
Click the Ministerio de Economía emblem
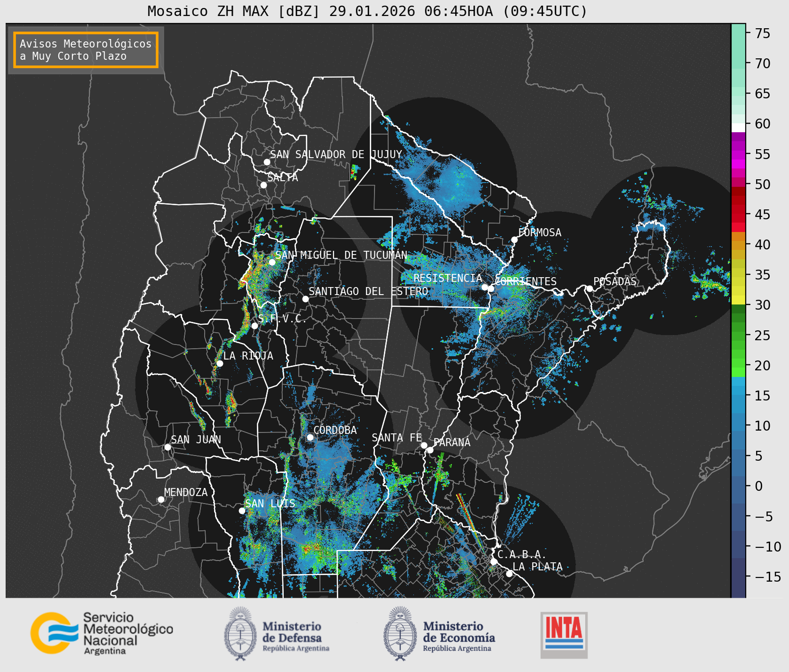pos(401,633)
